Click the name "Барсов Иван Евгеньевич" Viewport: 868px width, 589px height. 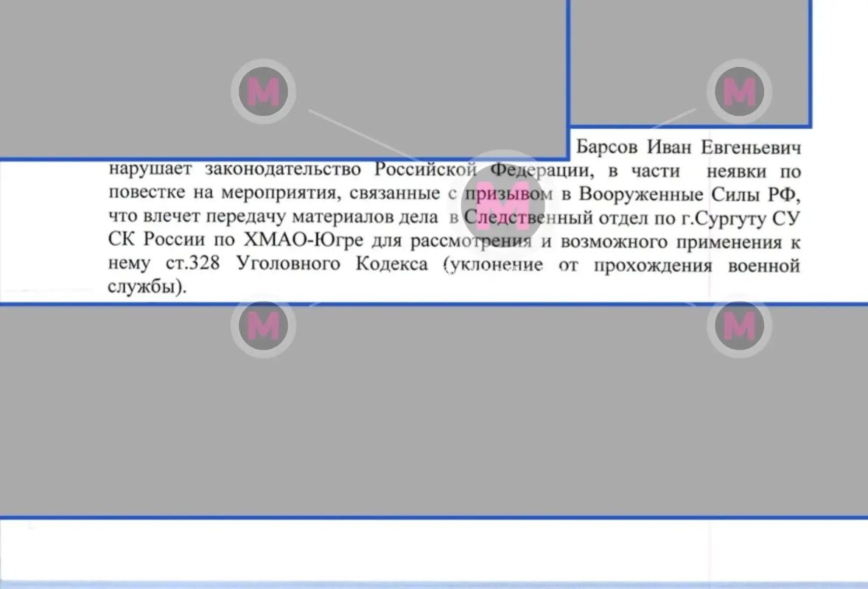(x=689, y=148)
